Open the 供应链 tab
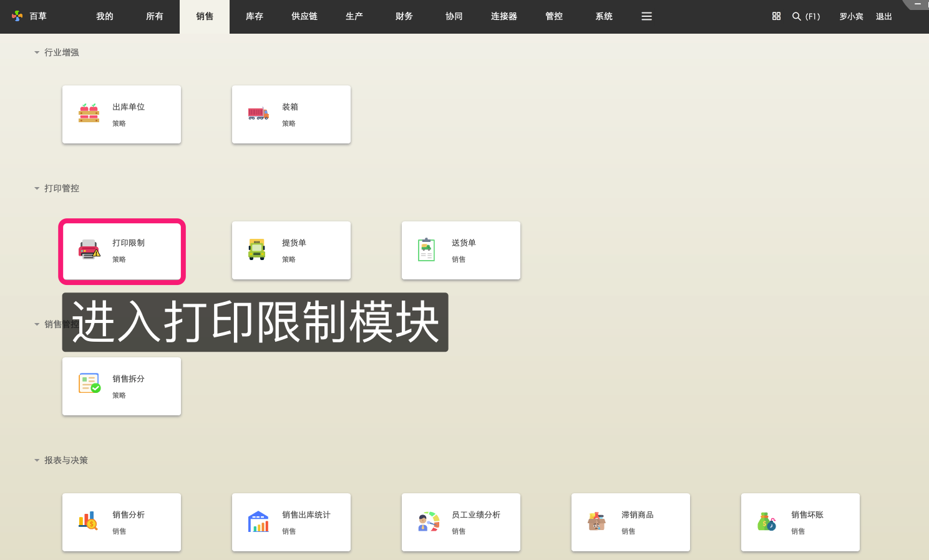 pos(304,16)
